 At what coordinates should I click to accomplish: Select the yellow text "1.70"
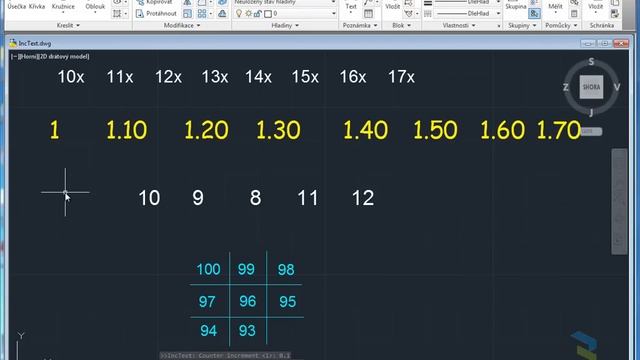(x=558, y=130)
